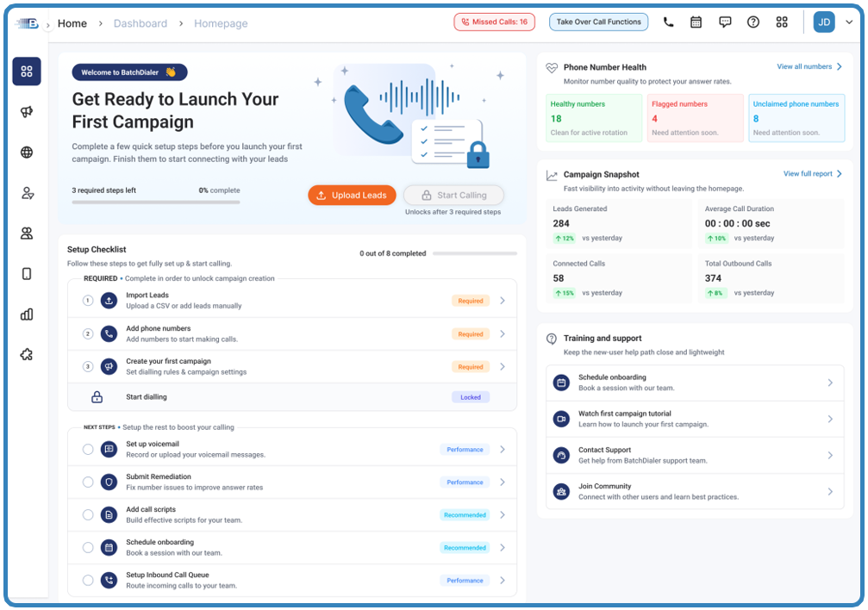Tick the Schedule onboarding checklist circle
868x610 pixels.
coord(88,547)
